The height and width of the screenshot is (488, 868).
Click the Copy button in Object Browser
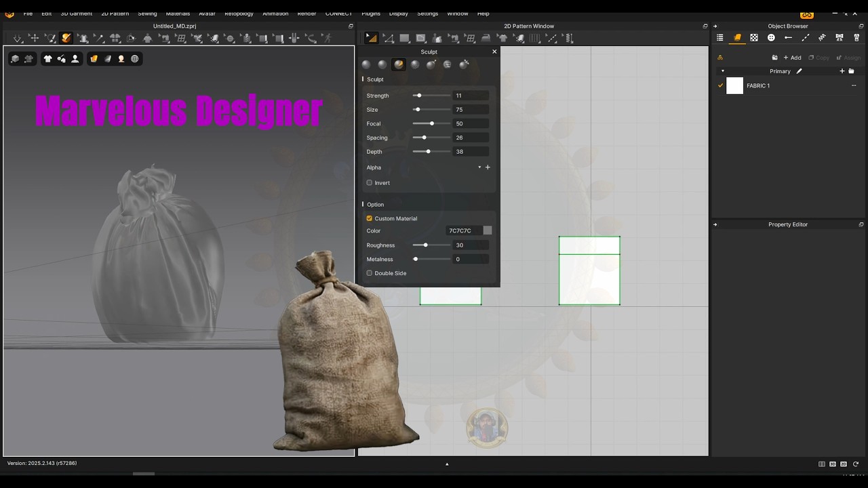pyautogui.click(x=819, y=58)
